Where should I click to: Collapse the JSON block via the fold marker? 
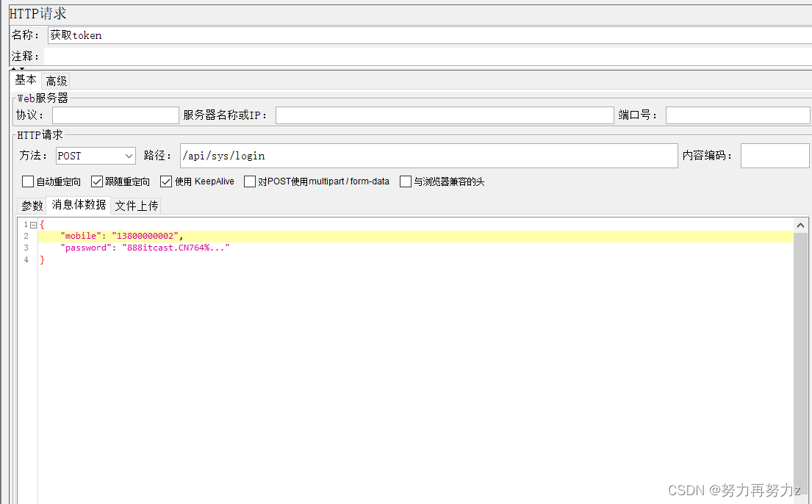point(32,224)
